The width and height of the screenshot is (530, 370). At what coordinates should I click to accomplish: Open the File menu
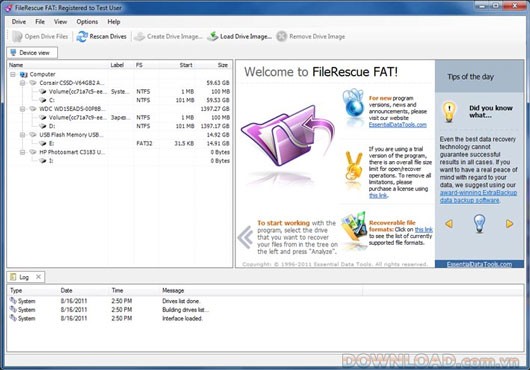coord(40,22)
